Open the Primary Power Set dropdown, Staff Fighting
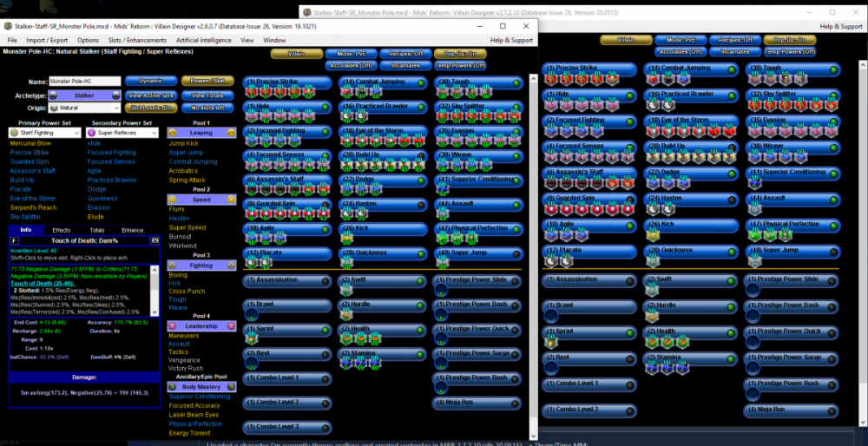This screenshot has width=868, height=446. click(x=45, y=133)
